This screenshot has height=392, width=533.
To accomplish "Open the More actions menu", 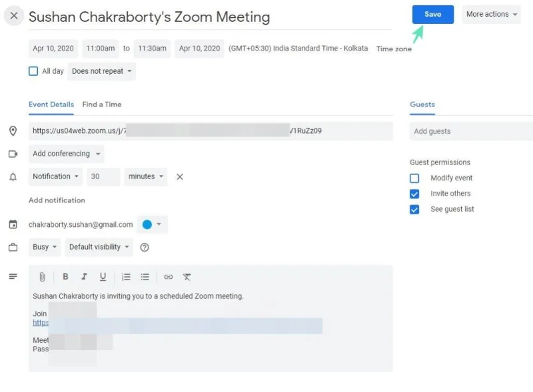I will pos(492,15).
